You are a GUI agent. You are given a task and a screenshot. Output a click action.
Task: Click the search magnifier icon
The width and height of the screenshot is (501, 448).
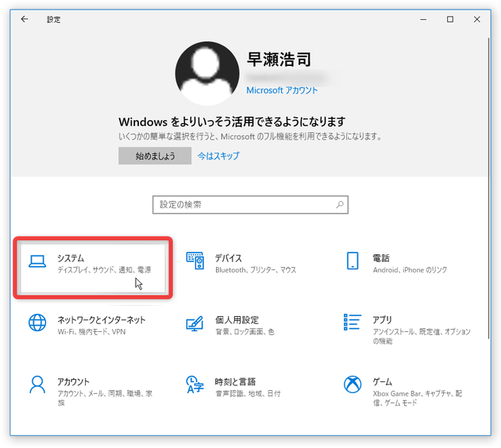click(340, 204)
